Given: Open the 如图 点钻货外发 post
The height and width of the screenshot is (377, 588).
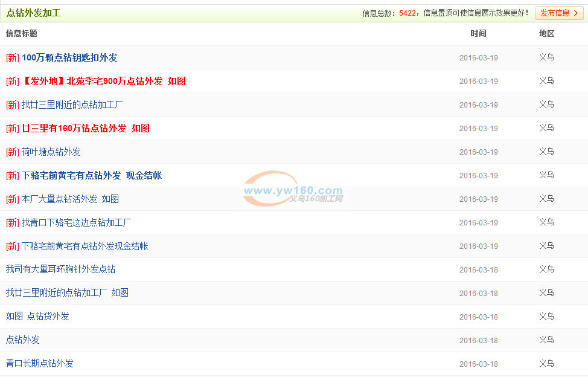Looking at the screenshot, I should 37,317.
